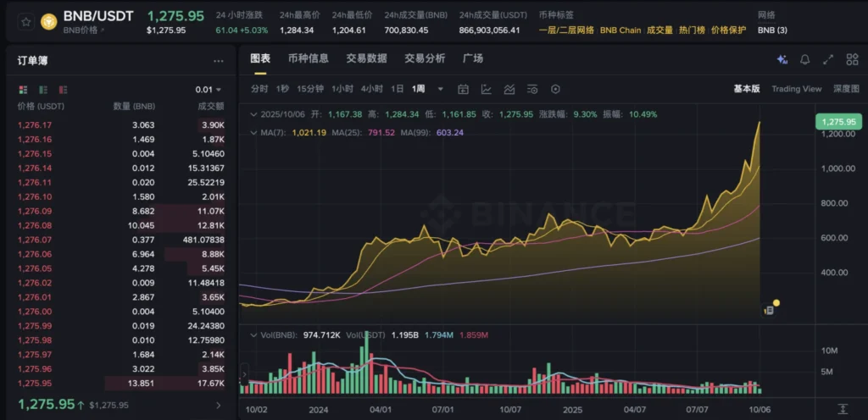Click MA(25) value 791.52 legend
The height and width of the screenshot is (420, 868).
click(x=380, y=133)
